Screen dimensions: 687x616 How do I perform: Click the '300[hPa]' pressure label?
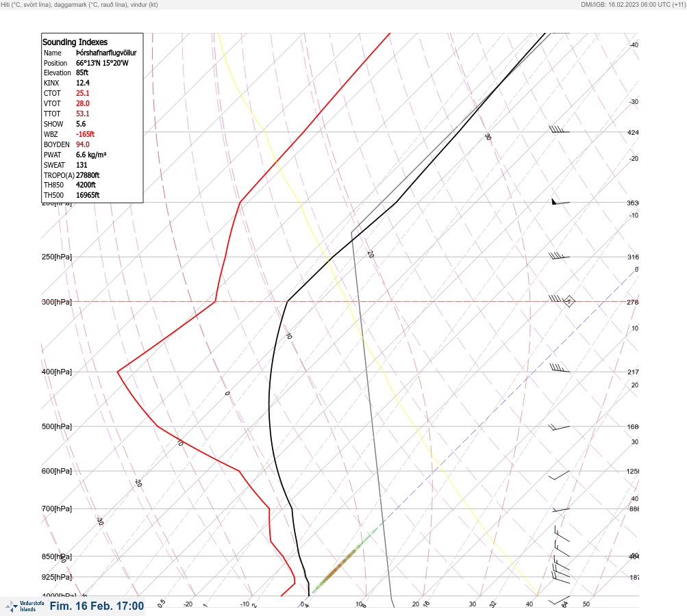click(57, 302)
